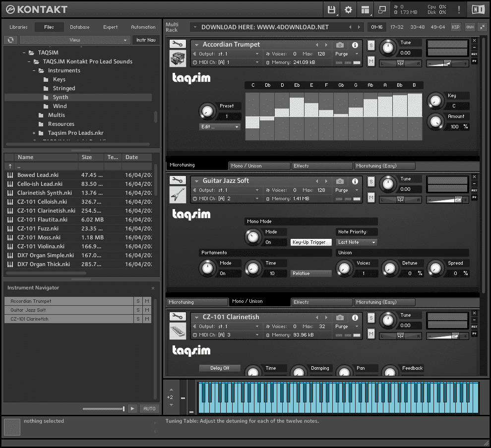Open Effects tab of Accordian Trumpet

click(321, 166)
